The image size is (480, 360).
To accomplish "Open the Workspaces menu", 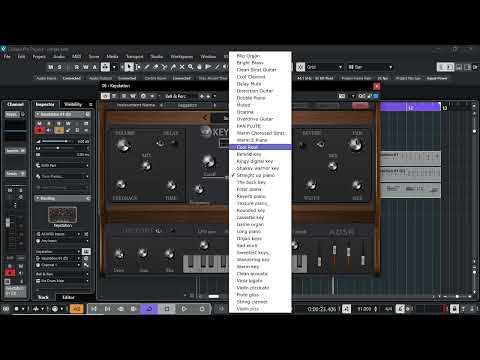I will tap(182, 56).
